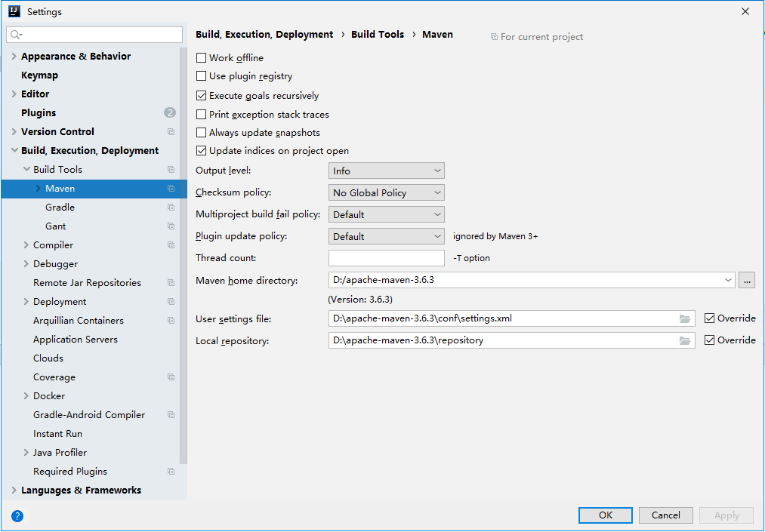Enable Print exception stack traces
The image size is (765, 532).
[x=201, y=115]
